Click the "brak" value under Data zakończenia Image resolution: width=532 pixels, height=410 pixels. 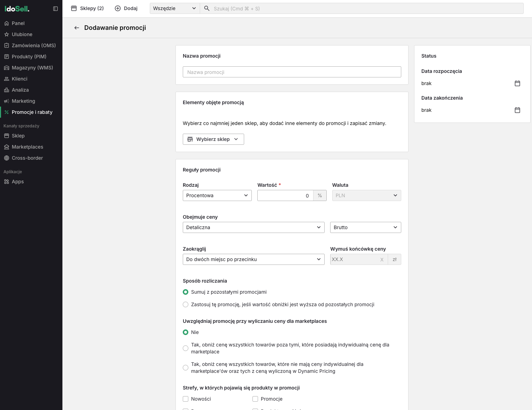pos(427,110)
